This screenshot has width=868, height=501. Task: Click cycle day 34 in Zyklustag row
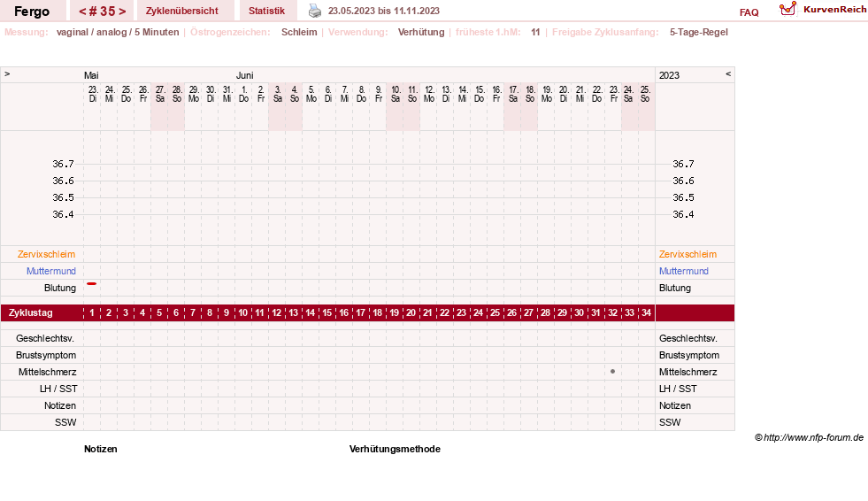pos(646,312)
